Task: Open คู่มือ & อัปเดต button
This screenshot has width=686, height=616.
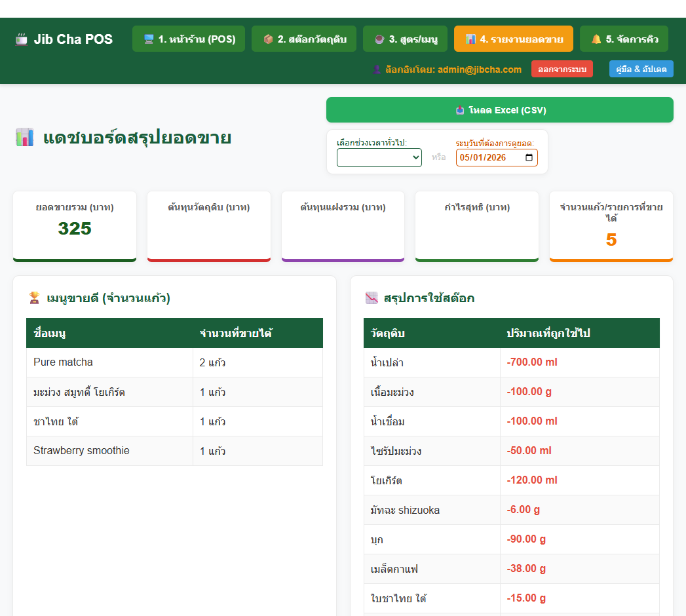Action: (641, 69)
